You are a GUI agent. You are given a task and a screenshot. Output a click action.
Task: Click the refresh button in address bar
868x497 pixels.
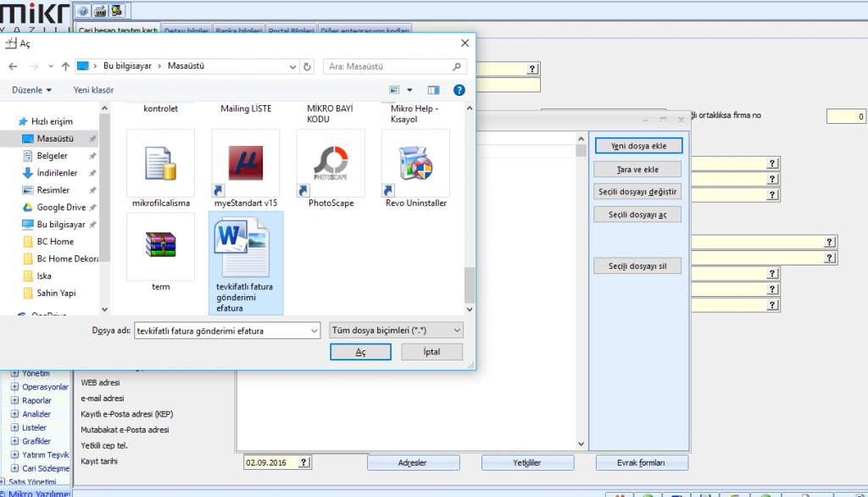pos(307,65)
